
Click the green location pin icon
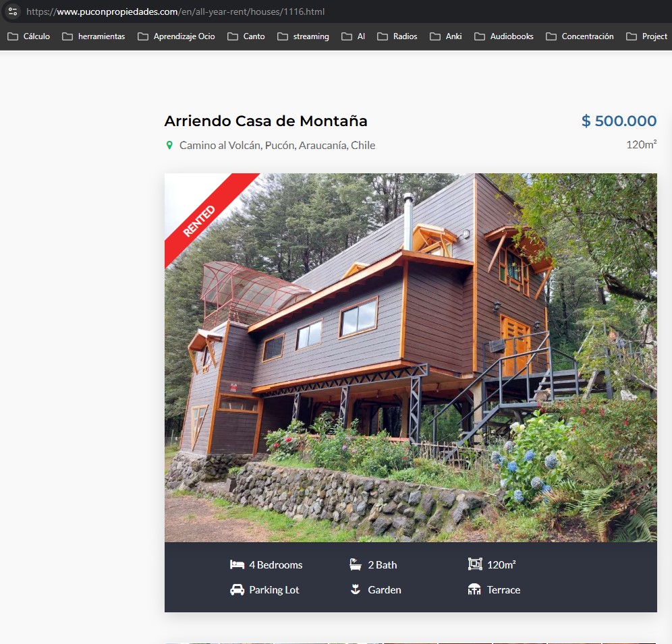pos(169,145)
